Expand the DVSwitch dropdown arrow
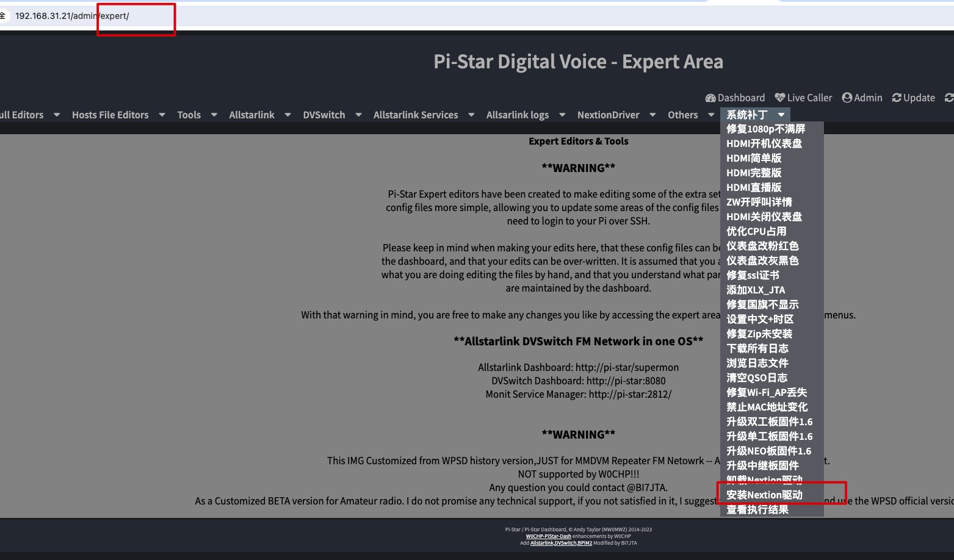This screenshot has height=560, width=954. (x=359, y=115)
